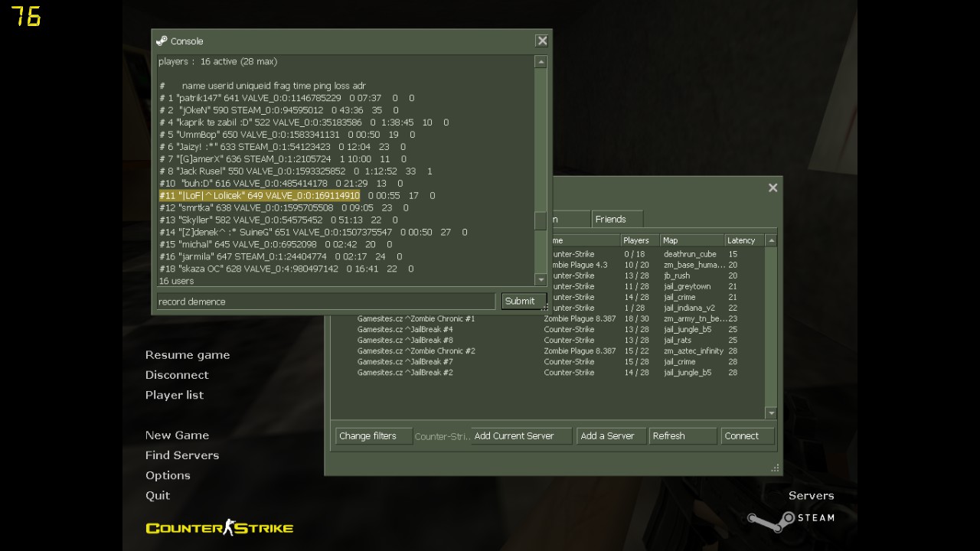Click console line for player patrik147
Image resolution: width=980 pixels, height=551 pixels.
pyautogui.click(x=286, y=98)
